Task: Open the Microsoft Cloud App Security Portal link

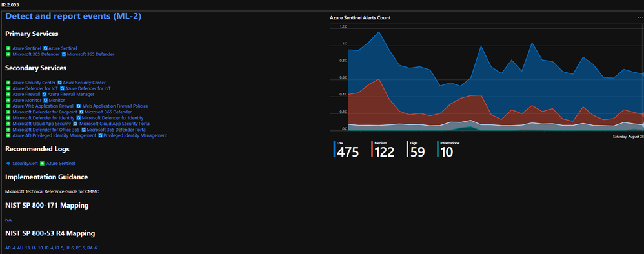Action: click(x=115, y=124)
